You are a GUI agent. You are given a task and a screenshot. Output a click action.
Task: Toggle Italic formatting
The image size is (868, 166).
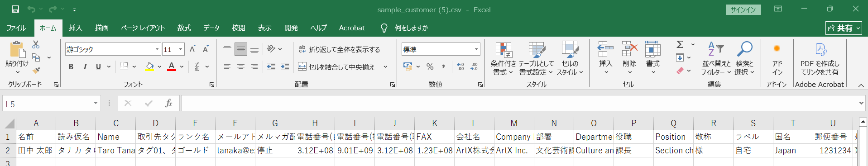click(85, 66)
